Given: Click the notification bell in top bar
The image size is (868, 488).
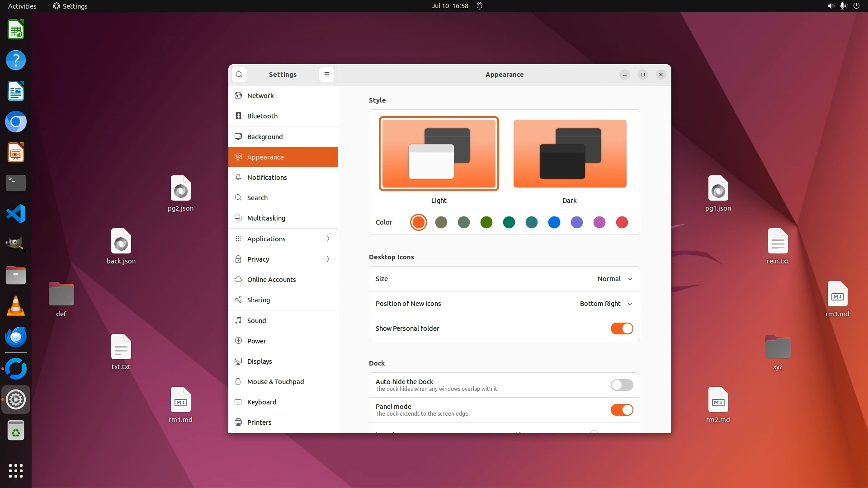Looking at the screenshot, I should pos(480,6).
